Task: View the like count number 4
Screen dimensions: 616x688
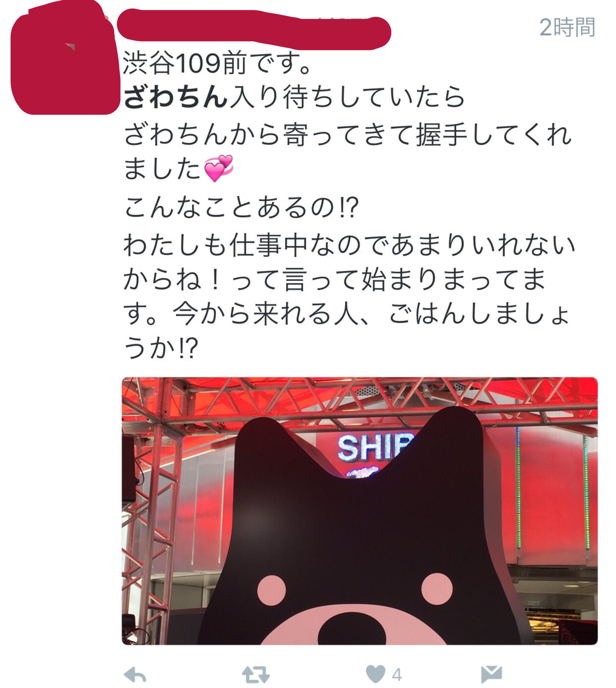Action: (397, 675)
